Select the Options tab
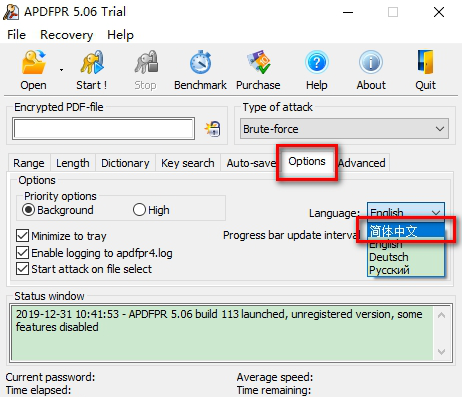This screenshot has width=462, height=412. click(307, 161)
